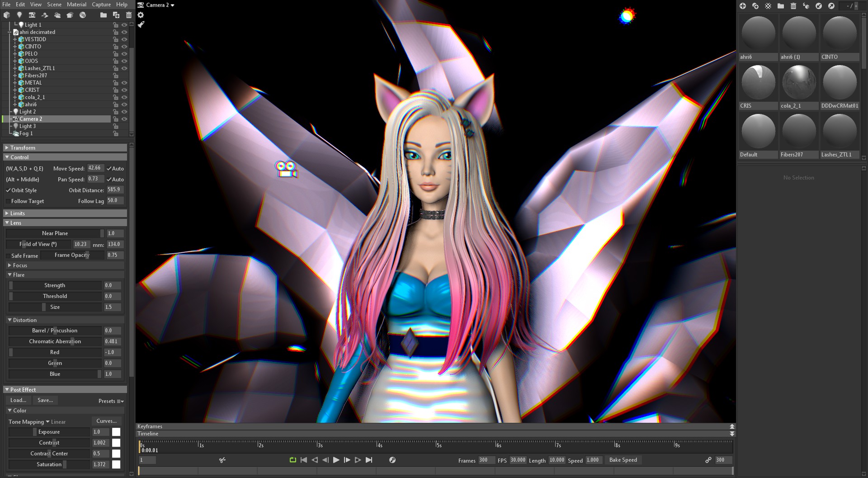Delete the selected scene object
This screenshot has width=868, height=478.
click(129, 15)
